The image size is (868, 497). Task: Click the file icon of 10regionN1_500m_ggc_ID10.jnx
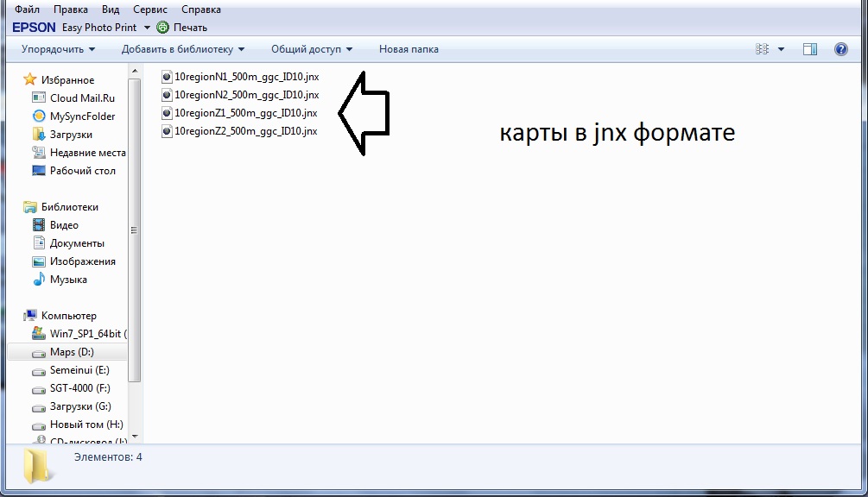(x=168, y=77)
